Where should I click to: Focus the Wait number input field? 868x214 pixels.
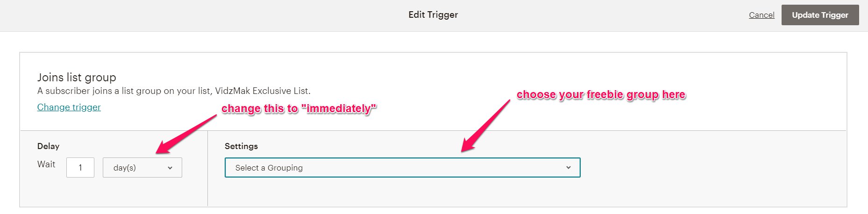(x=80, y=168)
